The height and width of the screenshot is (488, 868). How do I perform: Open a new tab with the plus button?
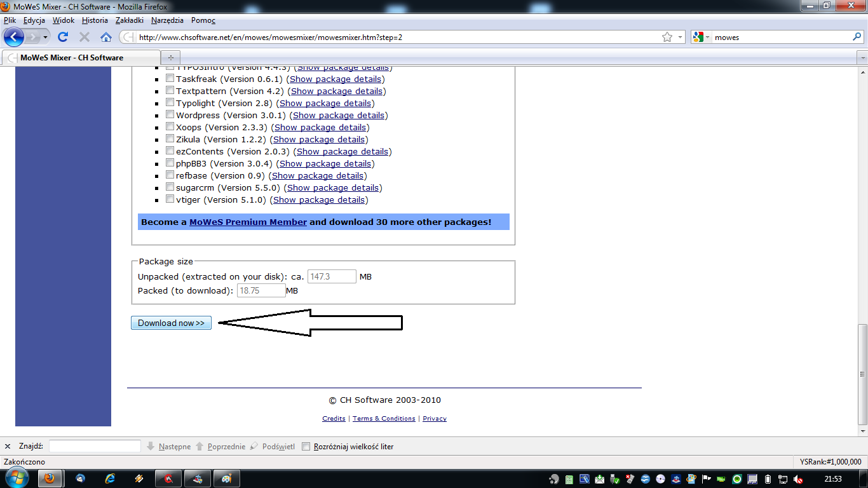tap(170, 57)
